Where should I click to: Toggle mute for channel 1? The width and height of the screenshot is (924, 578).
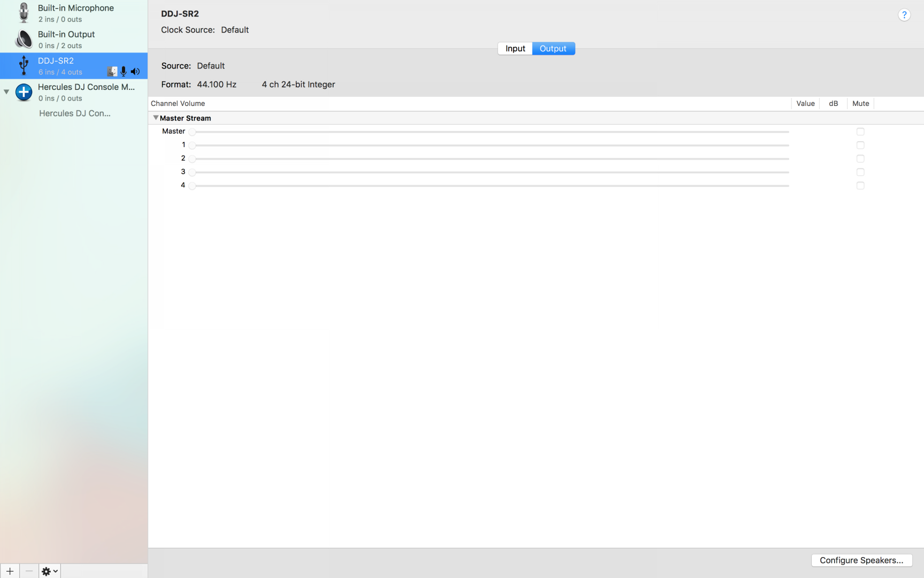pyautogui.click(x=860, y=145)
